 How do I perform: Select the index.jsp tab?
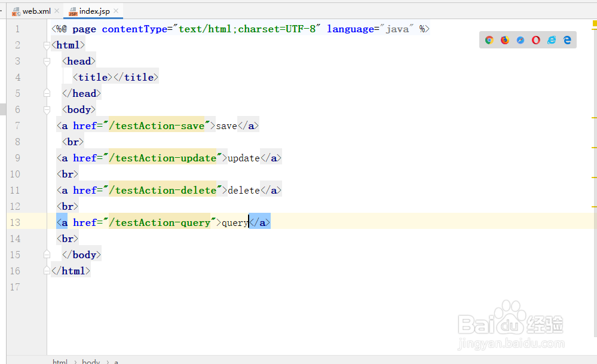[x=94, y=11]
